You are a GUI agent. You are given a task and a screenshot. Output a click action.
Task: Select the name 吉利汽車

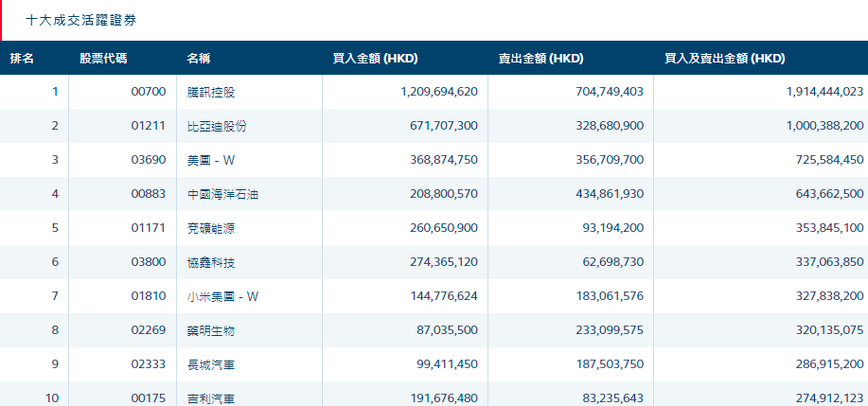pos(211,398)
